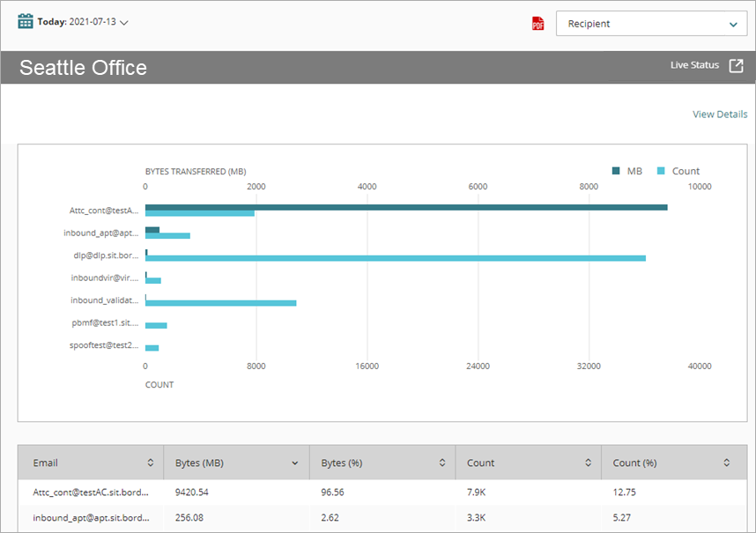Click the sort arrow on Bytes (MB) column
Screen dimensions: 756x533
pyautogui.click(x=295, y=463)
